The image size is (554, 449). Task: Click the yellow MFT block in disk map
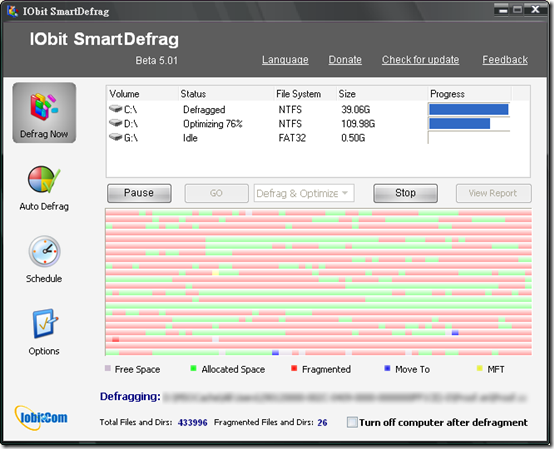point(215,273)
